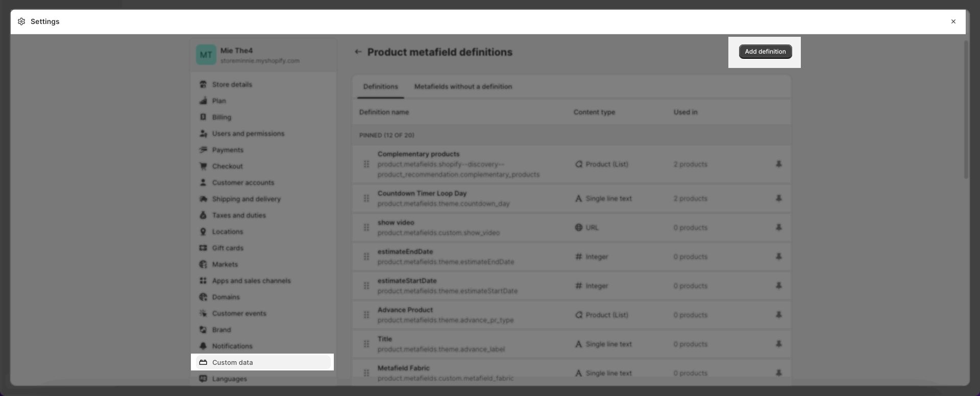The height and width of the screenshot is (396, 980).
Task: Click the Notifications bell icon
Action: tap(203, 346)
